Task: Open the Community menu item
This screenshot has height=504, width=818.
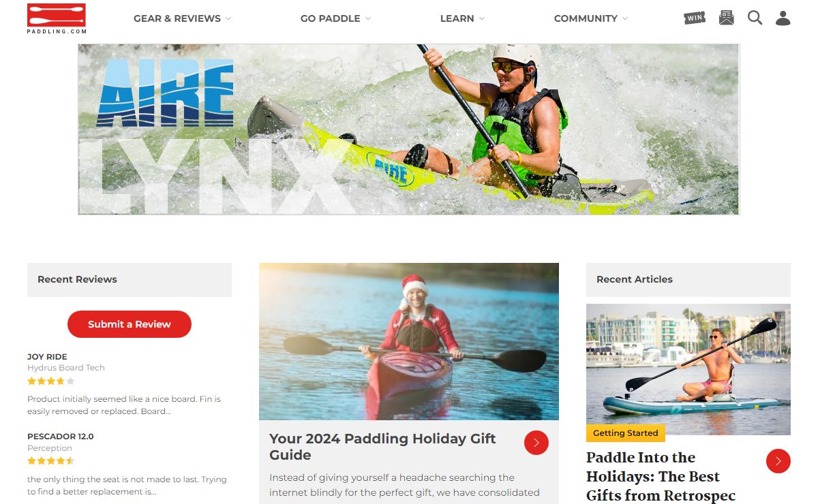Action: tap(586, 18)
